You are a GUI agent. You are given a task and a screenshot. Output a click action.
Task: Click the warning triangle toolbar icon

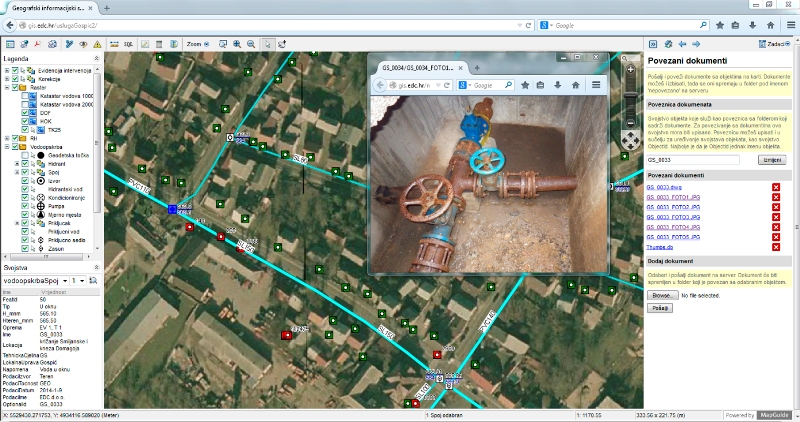(97, 44)
